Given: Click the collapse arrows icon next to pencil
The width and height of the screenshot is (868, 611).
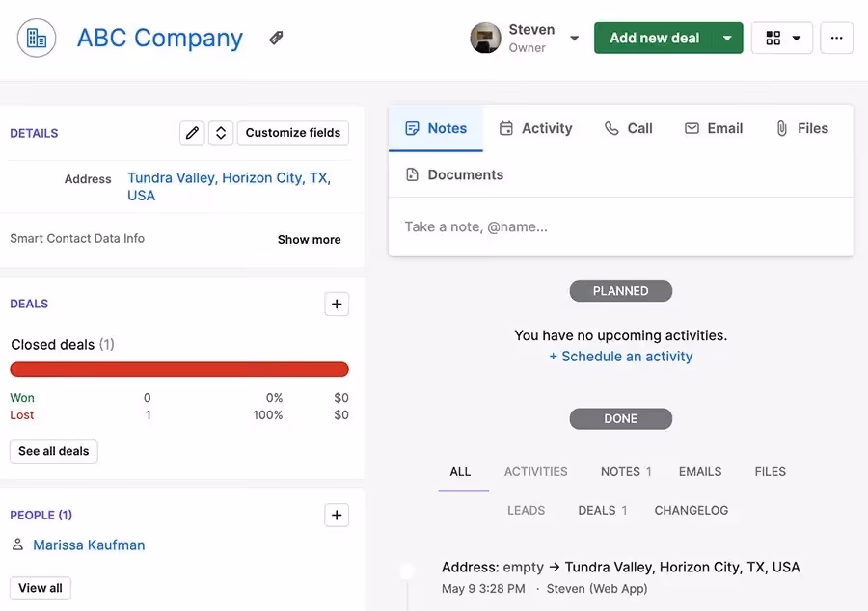Looking at the screenshot, I should 221,132.
